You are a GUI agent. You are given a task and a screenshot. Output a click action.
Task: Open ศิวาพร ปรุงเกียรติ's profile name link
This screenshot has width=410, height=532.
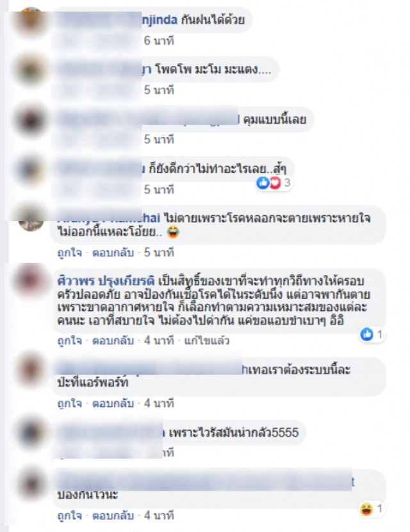click(106, 281)
